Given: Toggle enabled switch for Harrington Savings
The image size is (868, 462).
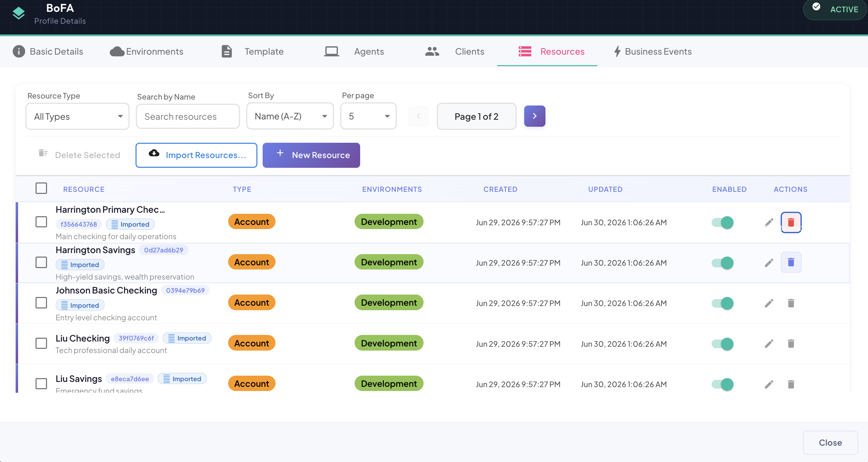Looking at the screenshot, I should pyautogui.click(x=722, y=263).
